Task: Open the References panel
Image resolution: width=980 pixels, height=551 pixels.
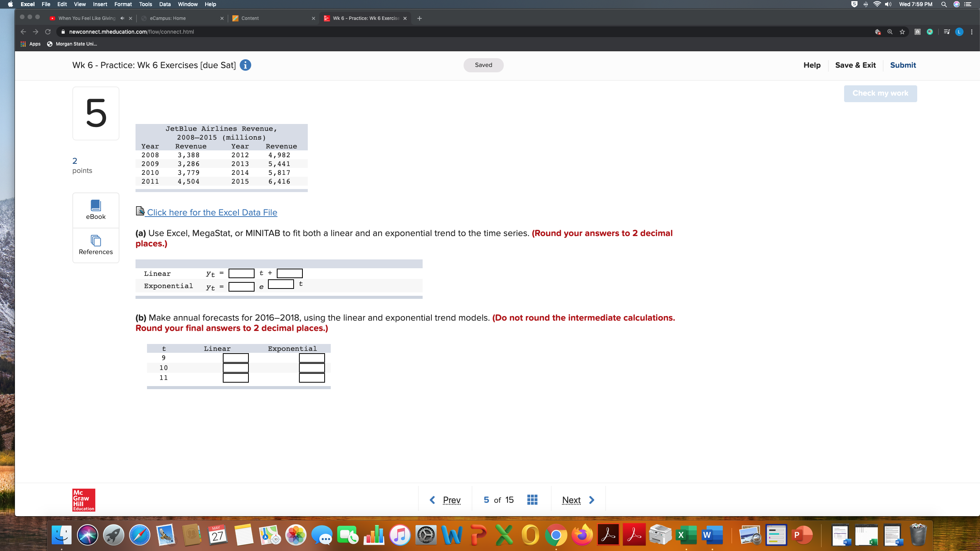Action: pyautogui.click(x=95, y=245)
